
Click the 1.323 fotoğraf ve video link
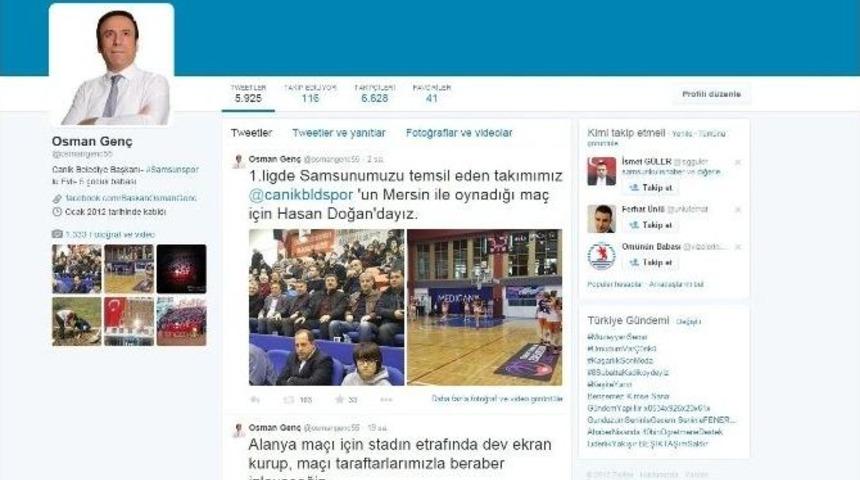110,234
